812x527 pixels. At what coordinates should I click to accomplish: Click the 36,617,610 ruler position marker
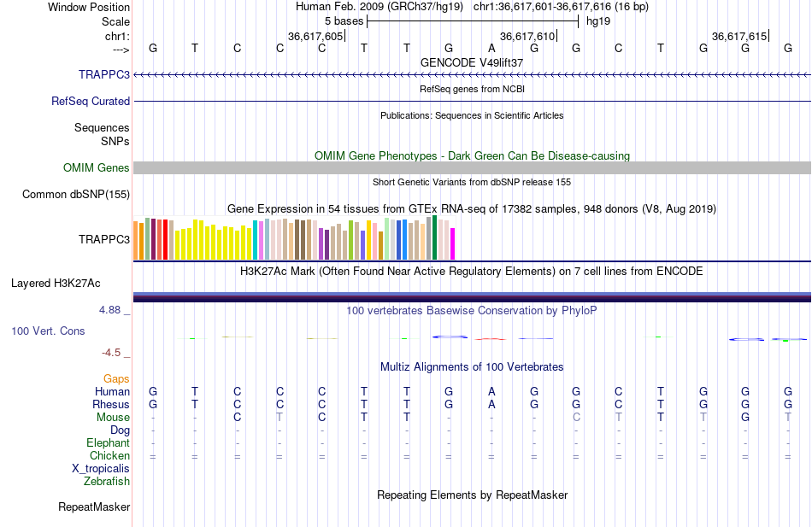click(527, 36)
